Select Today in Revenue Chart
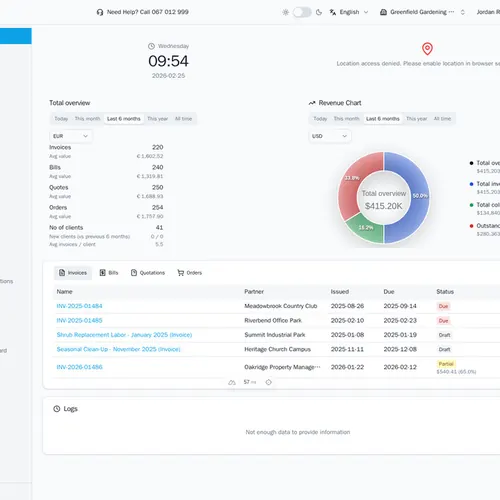This screenshot has height=500, width=500. (x=320, y=119)
